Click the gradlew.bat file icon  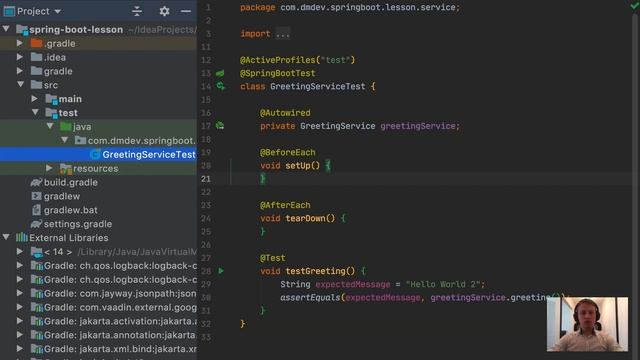[x=36, y=210]
